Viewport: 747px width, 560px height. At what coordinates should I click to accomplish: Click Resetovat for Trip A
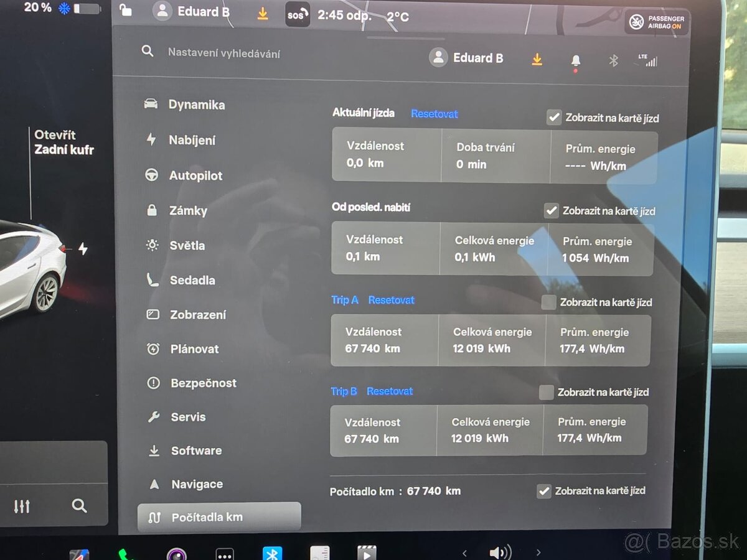(391, 300)
